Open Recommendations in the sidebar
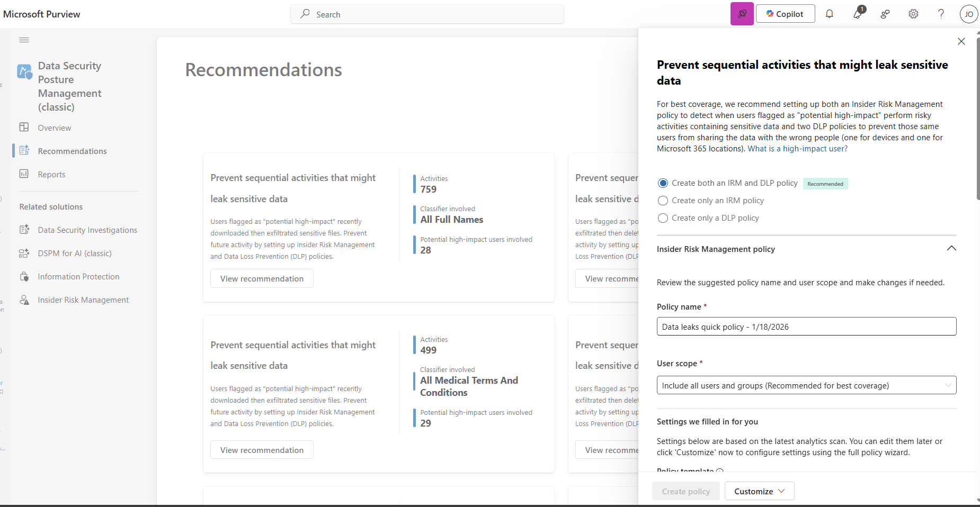Image resolution: width=980 pixels, height=507 pixels. point(73,151)
